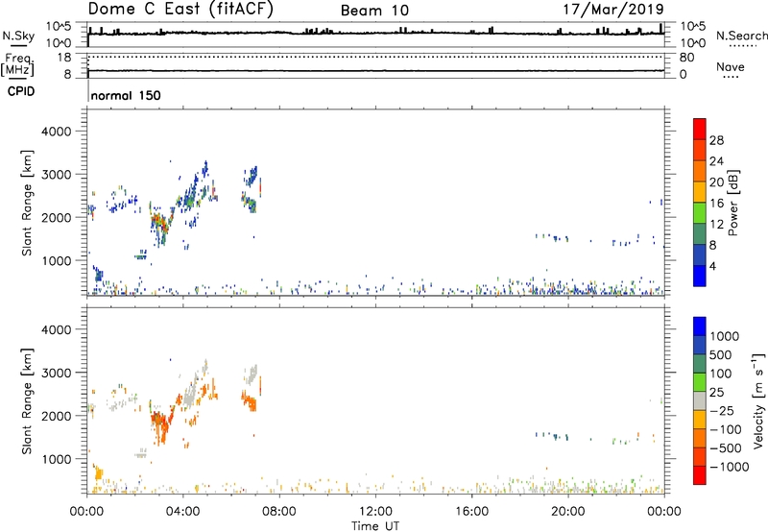Click the "-1000" velocity colorbar tick
This screenshot has height=532, width=768.
[x=729, y=467]
